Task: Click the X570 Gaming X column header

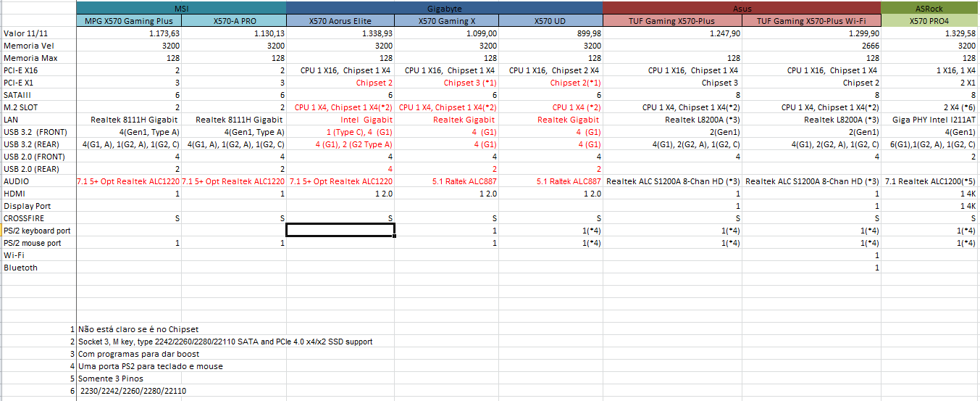Action: 447,21
